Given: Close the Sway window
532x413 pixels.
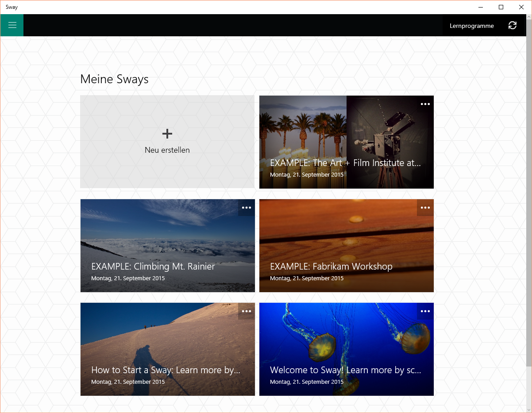Looking at the screenshot, I should click(x=521, y=7).
